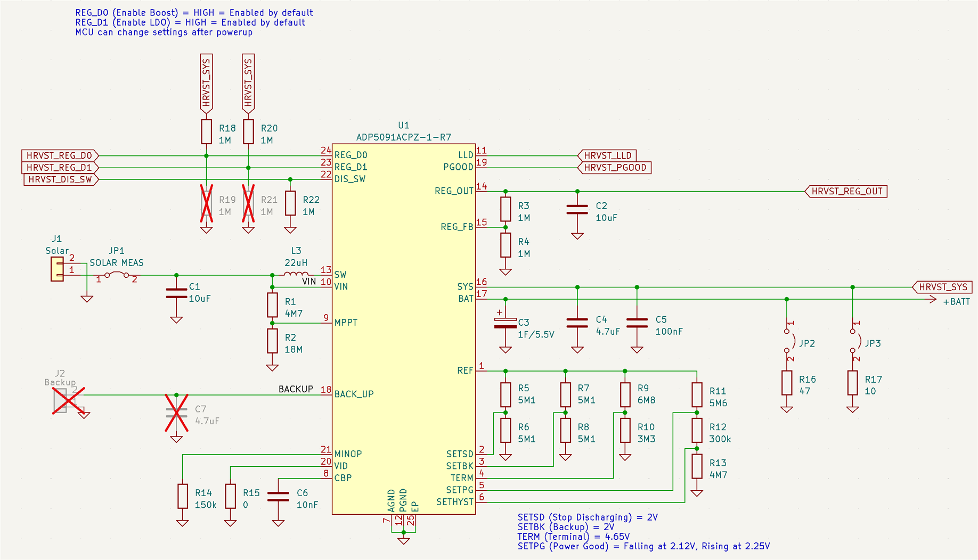Image resolution: width=978 pixels, height=560 pixels.
Task: Select the HRVST_PGOOD output label
Action: 614,168
